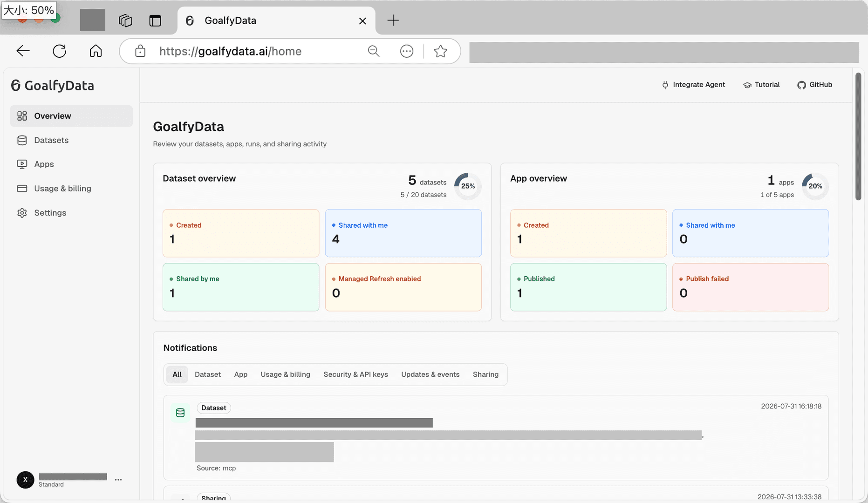
Task: Click the Usage & billing card icon
Action: pos(22,189)
